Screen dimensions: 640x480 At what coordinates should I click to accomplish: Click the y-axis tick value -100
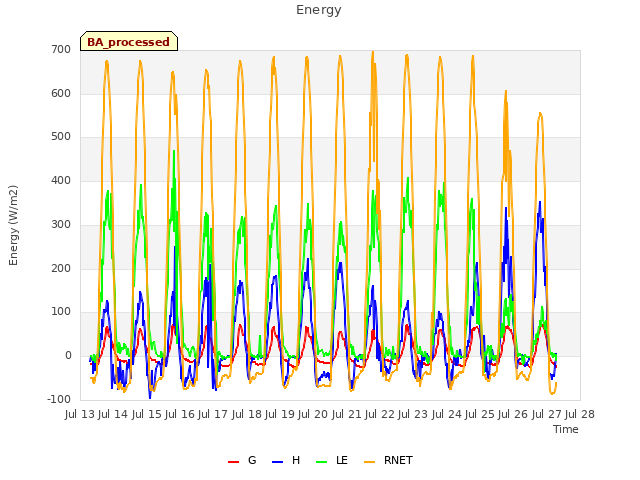[x=59, y=399]
